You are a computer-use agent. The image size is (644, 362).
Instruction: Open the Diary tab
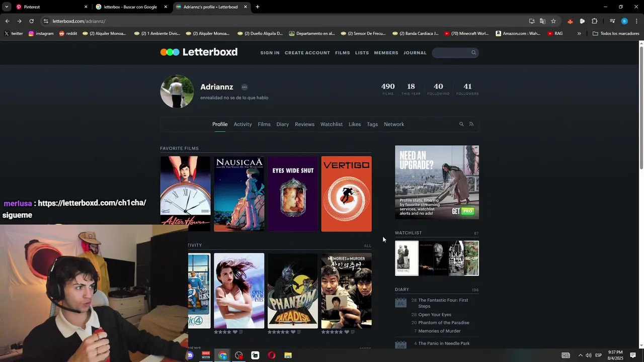283,124
